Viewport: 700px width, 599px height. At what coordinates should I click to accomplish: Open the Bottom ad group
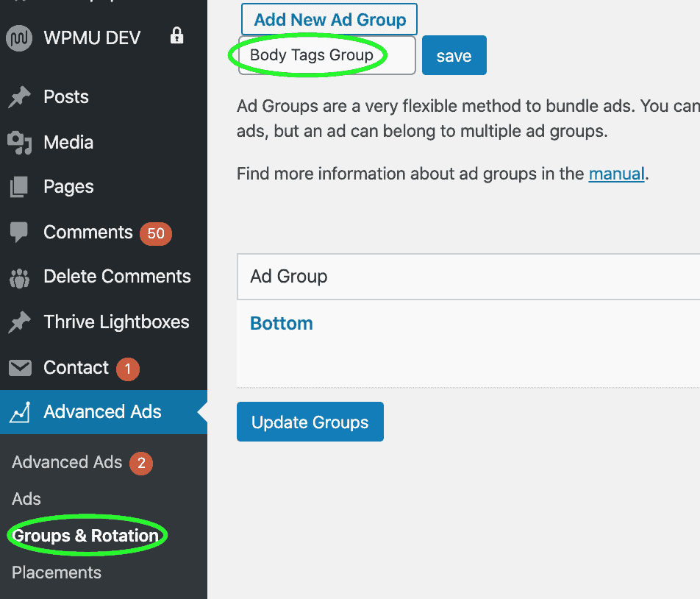(x=281, y=323)
